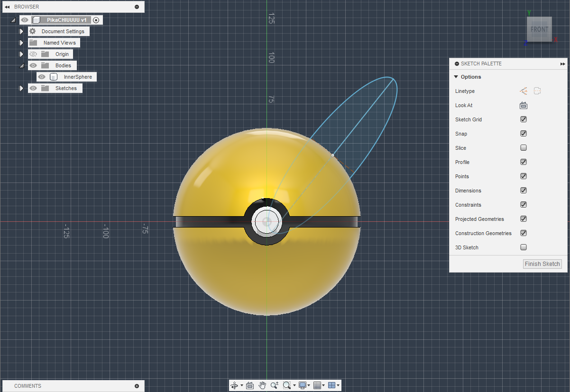This screenshot has height=392, width=570.
Task: Collapse the PikaCHIUUUU v1 root node
Action: [13, 20]
